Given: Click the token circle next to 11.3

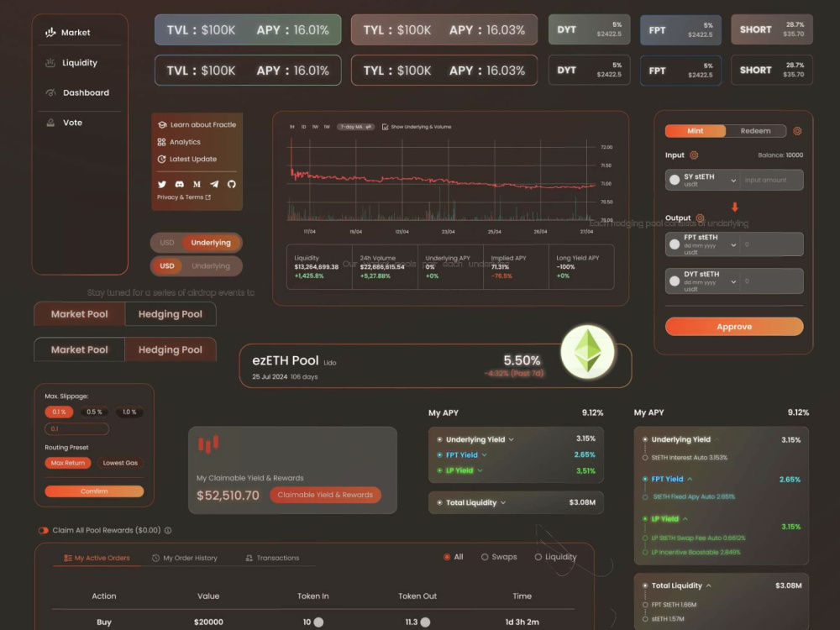Looking at the screenshot, I should pyautogui.click(x=425, y=622).
